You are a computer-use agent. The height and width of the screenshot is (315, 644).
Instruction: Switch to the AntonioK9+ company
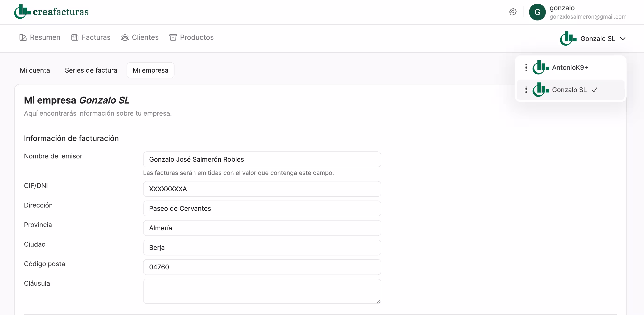pos(570,67)
